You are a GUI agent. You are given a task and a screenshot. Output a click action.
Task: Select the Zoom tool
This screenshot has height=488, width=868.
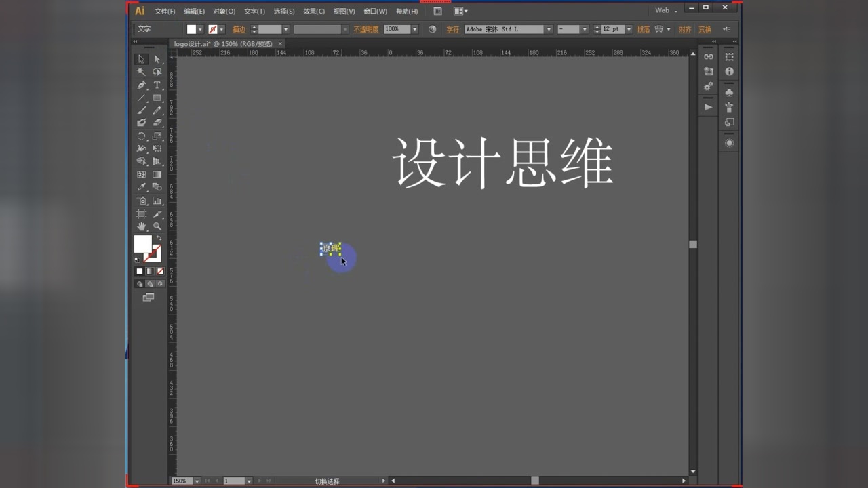(157, 226)
